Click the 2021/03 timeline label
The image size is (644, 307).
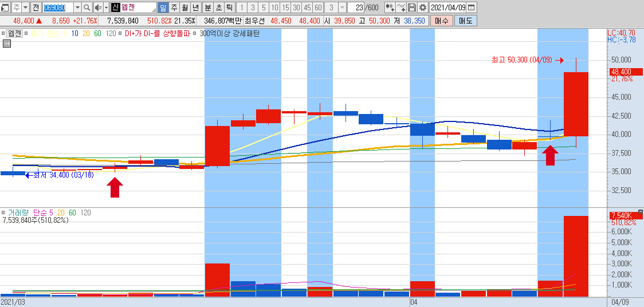[x=13, y=302]
